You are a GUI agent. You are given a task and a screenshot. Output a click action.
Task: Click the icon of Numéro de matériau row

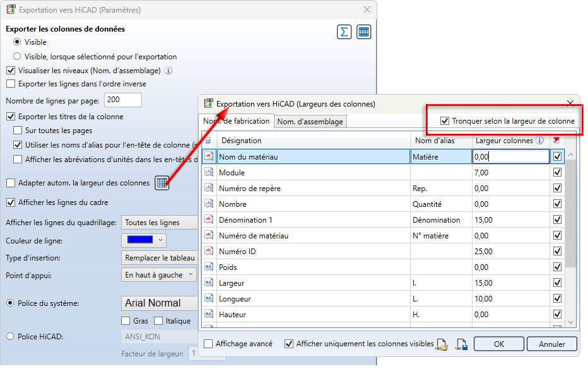[209, 235]
